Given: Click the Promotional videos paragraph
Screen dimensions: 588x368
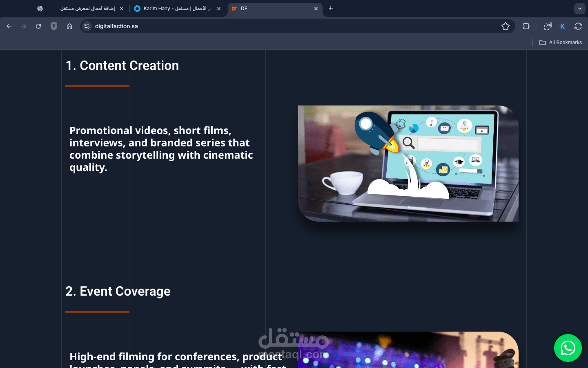Looking at the screenshot, I should [161, 149].
